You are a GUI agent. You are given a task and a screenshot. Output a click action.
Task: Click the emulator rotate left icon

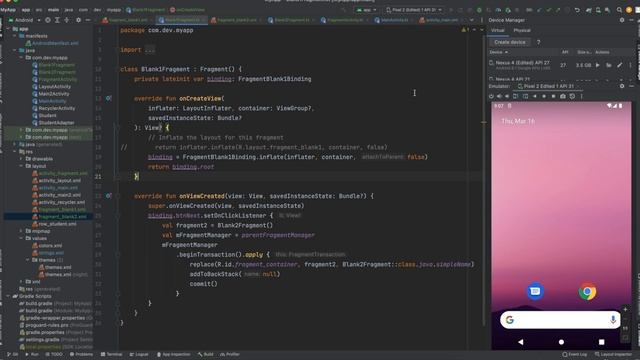point(516,96)
